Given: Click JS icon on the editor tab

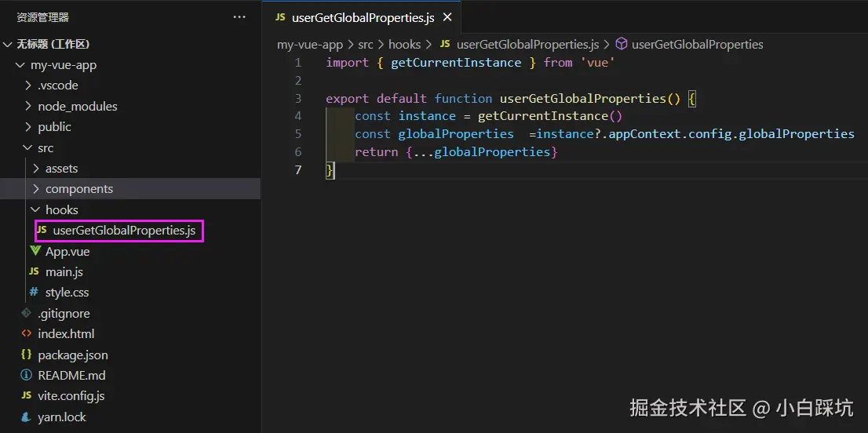Looking at the screenshot, I should click(x=280, y=18).
